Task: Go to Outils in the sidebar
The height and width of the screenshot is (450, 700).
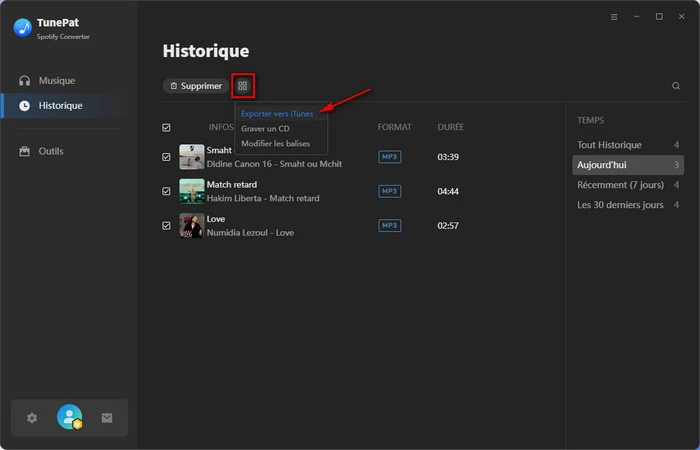Action: 50,151
